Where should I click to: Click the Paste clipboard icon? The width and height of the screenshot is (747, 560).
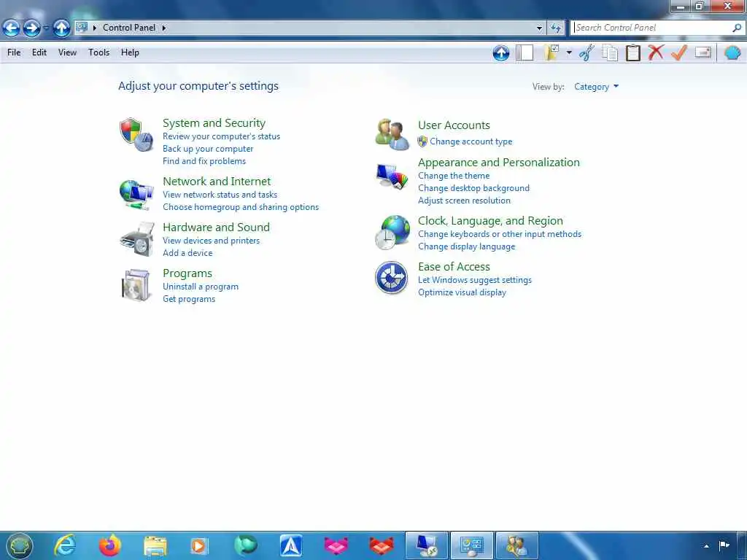[x=632, y=52]
